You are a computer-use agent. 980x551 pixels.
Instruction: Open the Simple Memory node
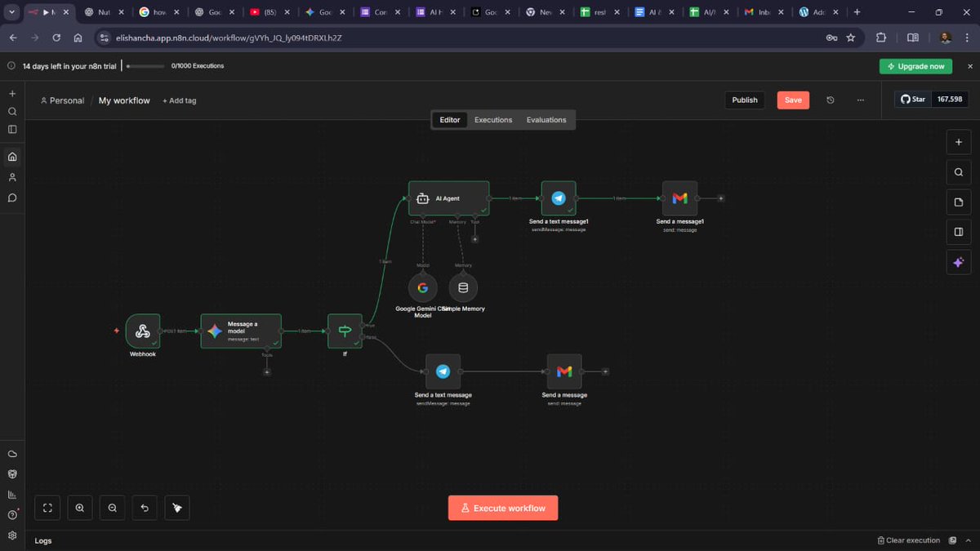point(463,287)
